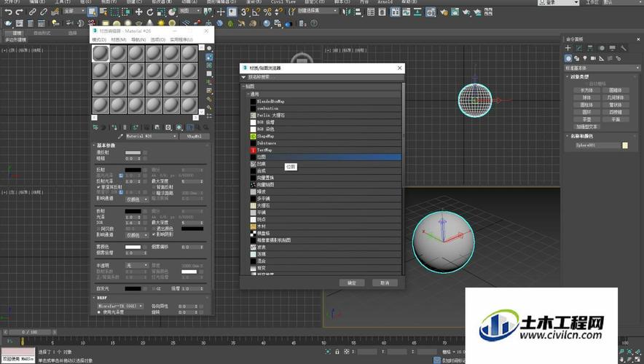Open 实用程序(U) menu in Material Editor
Viewport: 644px width, 364px height.
click(181, 39)
